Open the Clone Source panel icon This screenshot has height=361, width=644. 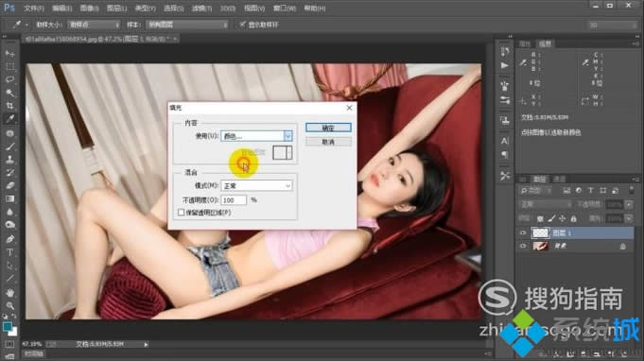pos(505,120)
